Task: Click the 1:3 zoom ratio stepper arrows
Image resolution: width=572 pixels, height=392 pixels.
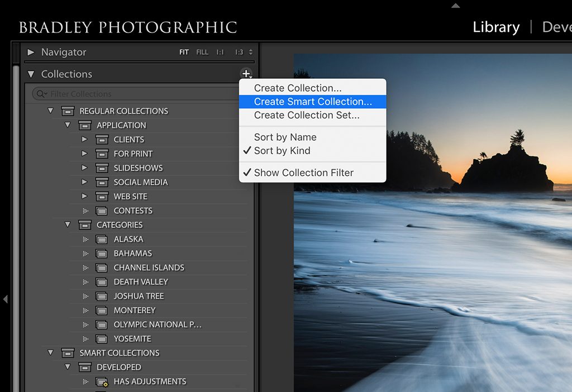Action: [x=251, y=51]
